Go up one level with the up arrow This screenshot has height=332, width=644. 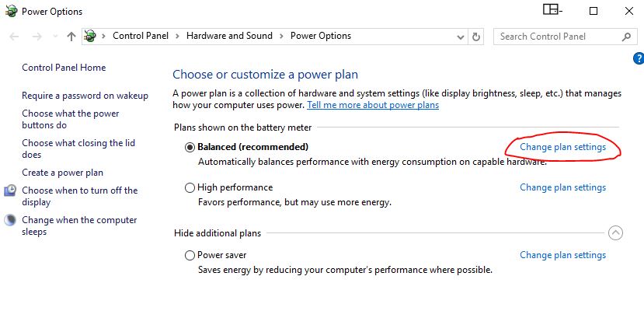(71, 37)
